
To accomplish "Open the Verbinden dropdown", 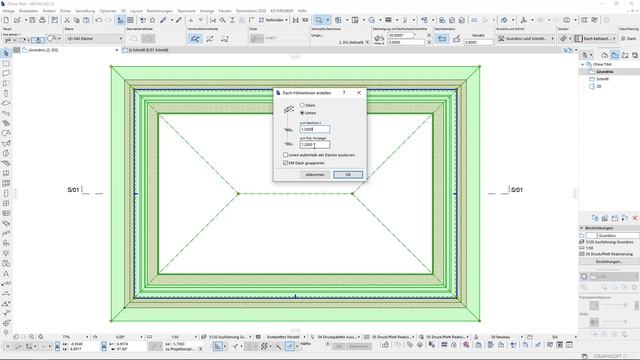I will pyautogui.click(x=273, y=20).
